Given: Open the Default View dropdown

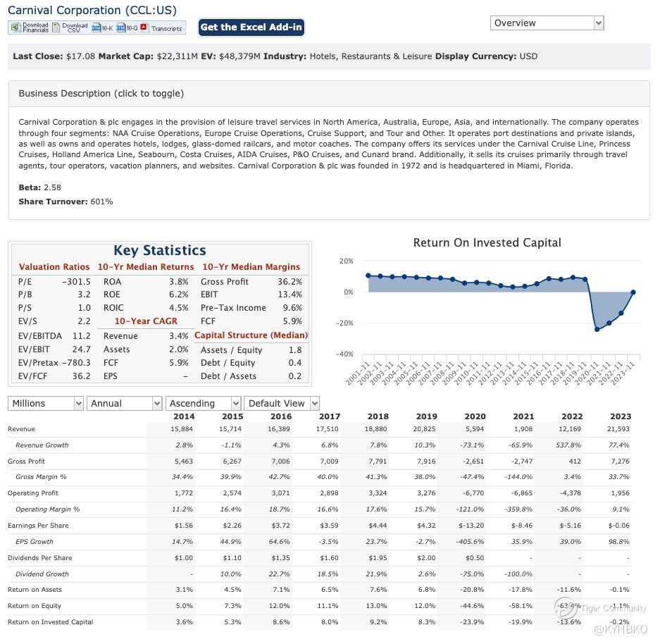Looking at the screenshot, I should pyautogui.click(x=282, y=403).
